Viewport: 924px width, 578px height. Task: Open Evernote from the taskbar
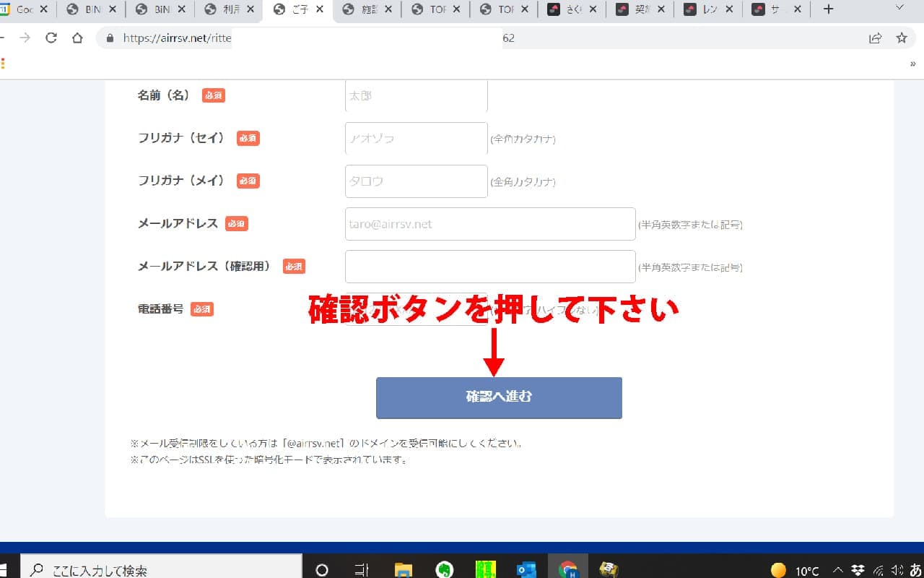(x=445, y=570)
